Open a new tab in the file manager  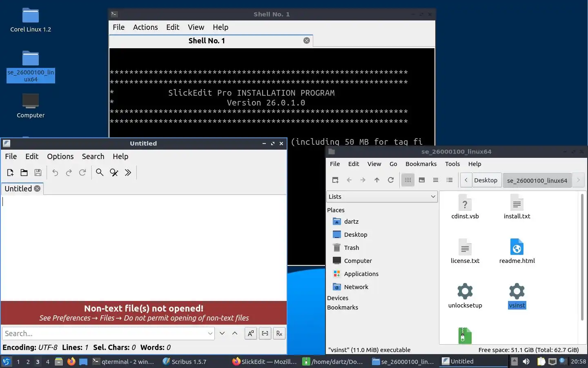[335, 180]
